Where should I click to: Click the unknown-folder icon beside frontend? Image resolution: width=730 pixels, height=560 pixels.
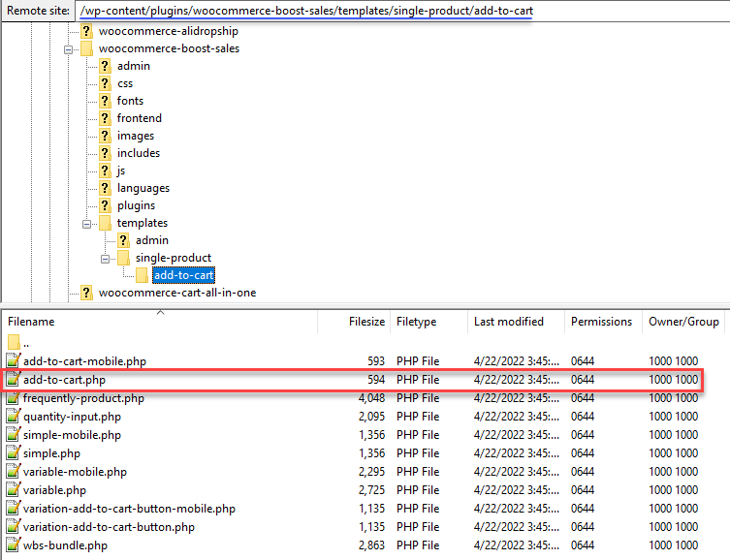tap(105, 118)
